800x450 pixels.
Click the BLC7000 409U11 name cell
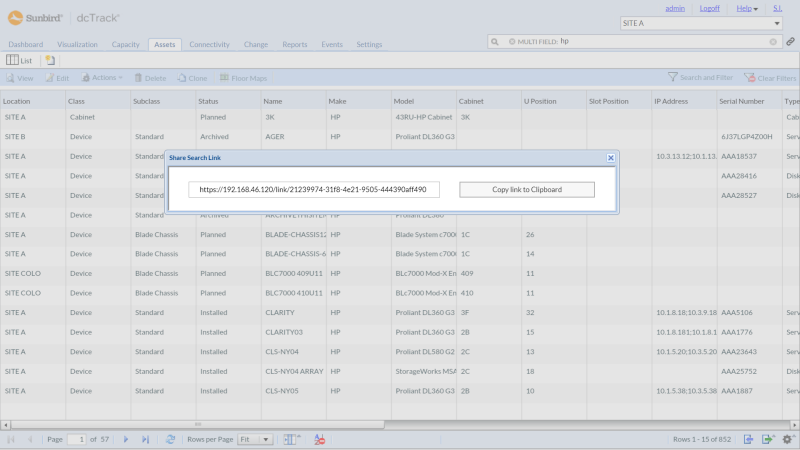coord(294,273)
